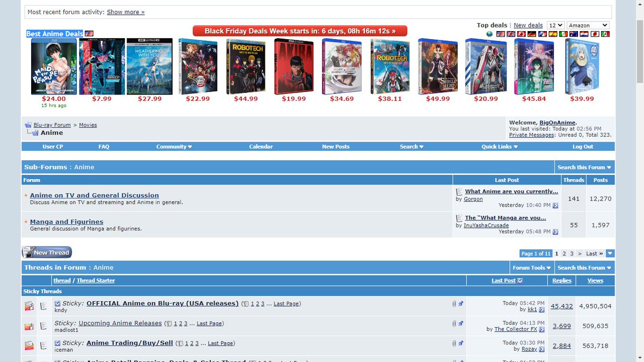644x362 pixels.
Task: Click sticky pin icon on OFFICIAL Anime thread
Action: (460, 304)
